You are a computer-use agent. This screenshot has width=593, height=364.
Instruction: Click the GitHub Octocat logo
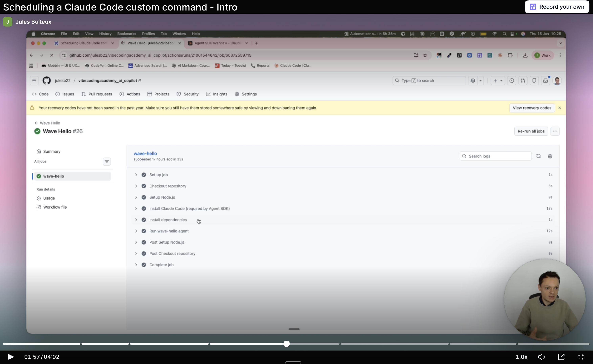47,81
